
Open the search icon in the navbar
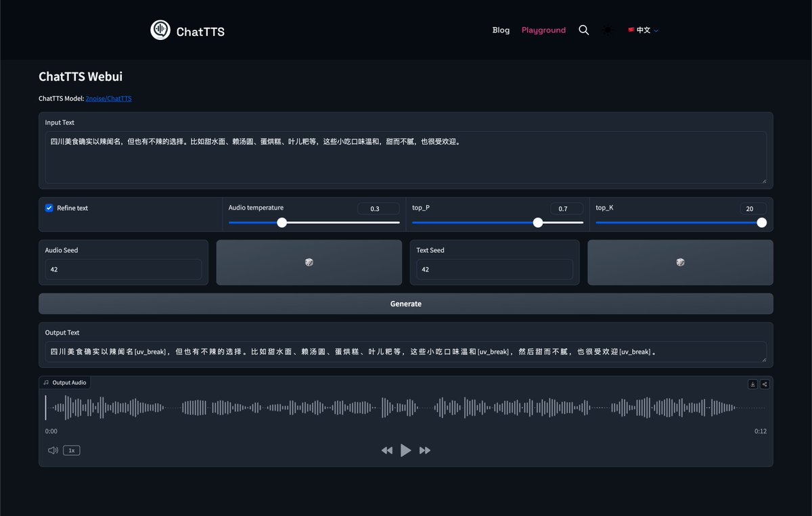coord(583,30)
